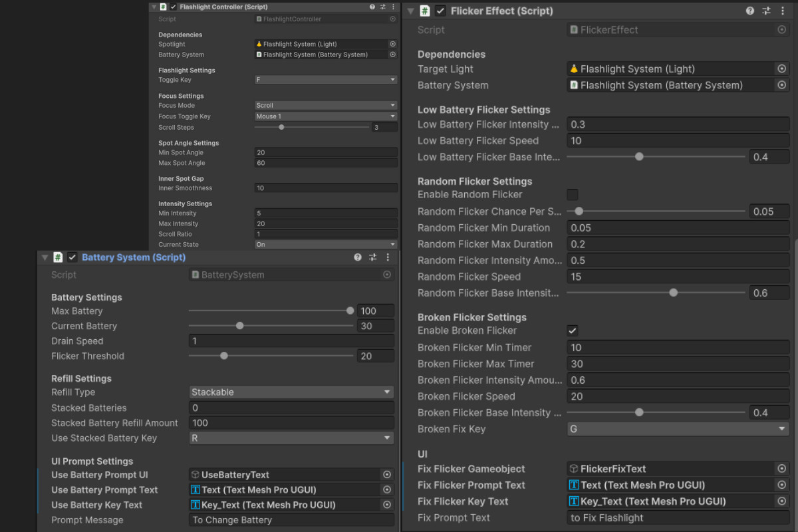
Task: Click the Flicker Threshold slider
Action: click(x=271, y=356)
